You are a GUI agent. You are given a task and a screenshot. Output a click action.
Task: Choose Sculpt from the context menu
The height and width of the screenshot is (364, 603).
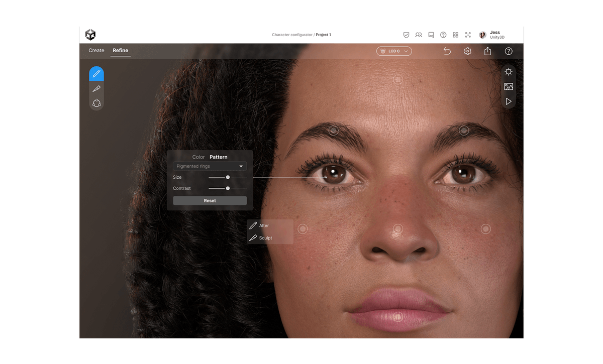click(x=265, y=237)
